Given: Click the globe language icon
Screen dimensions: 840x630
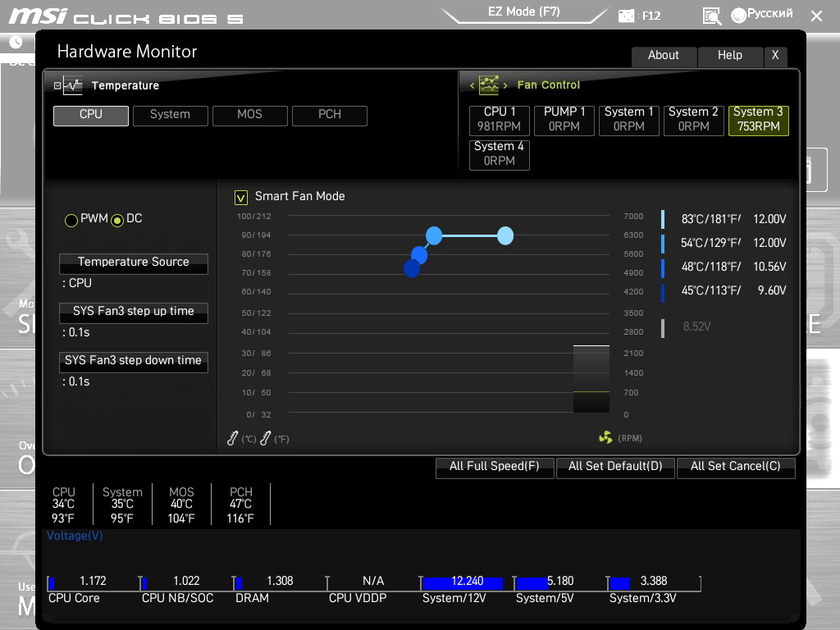Looking at the screenshot, I should coord(738,15).
